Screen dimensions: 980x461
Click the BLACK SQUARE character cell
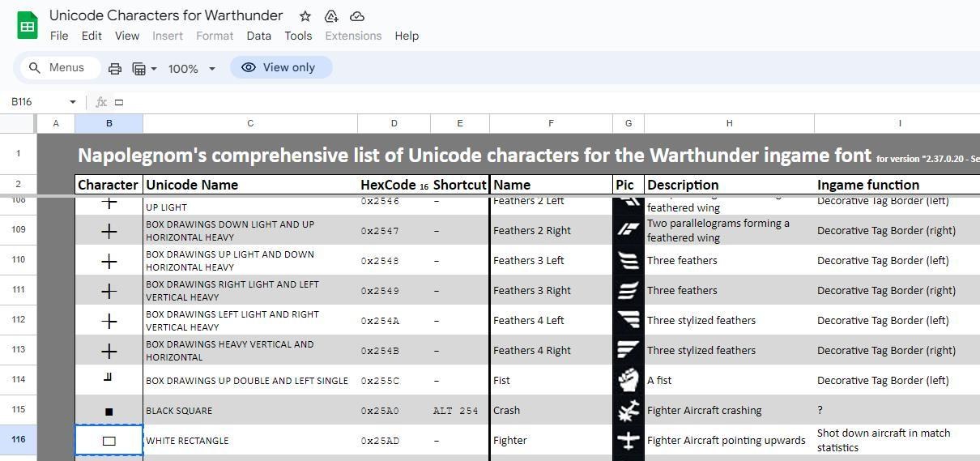point(109,411)
